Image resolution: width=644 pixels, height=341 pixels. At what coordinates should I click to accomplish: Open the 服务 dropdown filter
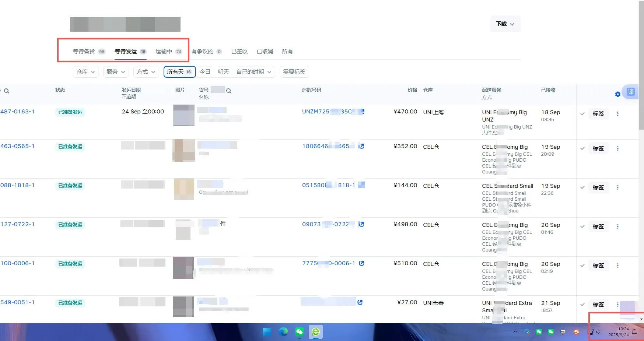115,72
